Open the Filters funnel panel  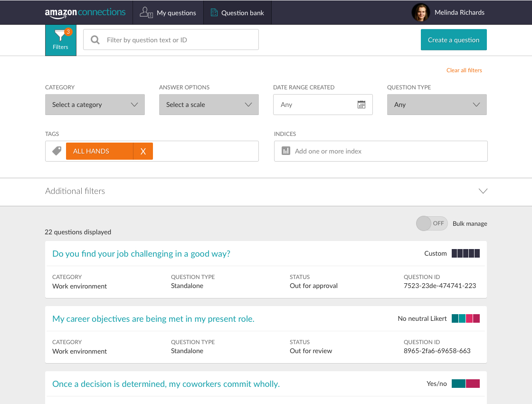60,40
